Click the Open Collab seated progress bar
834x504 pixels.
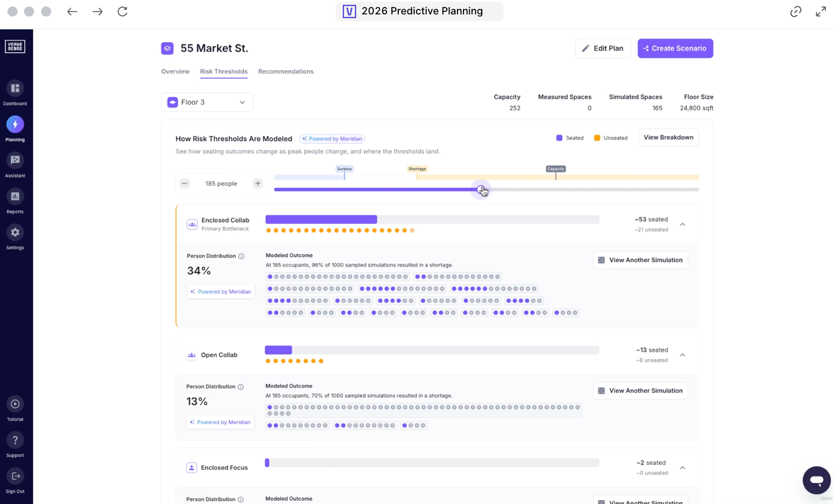click(x=432, y=350)
